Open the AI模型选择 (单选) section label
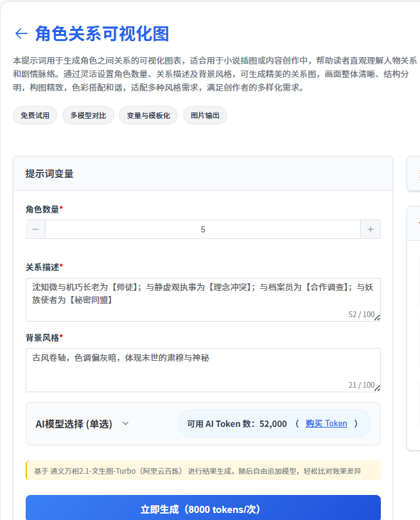This screenshot has height=520, width=420. click(x=74, y=424)
